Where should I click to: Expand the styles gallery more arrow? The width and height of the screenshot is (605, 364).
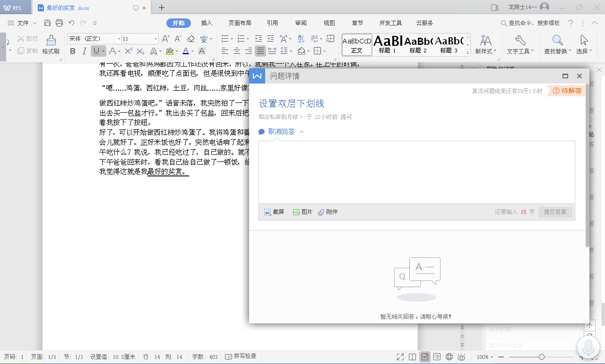click(x=467, y=54)
